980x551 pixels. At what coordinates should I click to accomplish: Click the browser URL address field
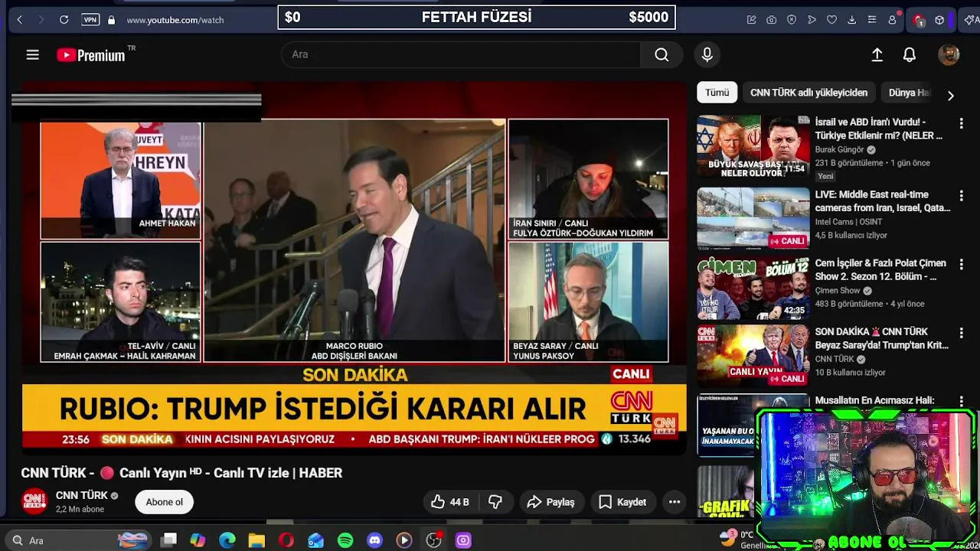click(x=175, y=20)
